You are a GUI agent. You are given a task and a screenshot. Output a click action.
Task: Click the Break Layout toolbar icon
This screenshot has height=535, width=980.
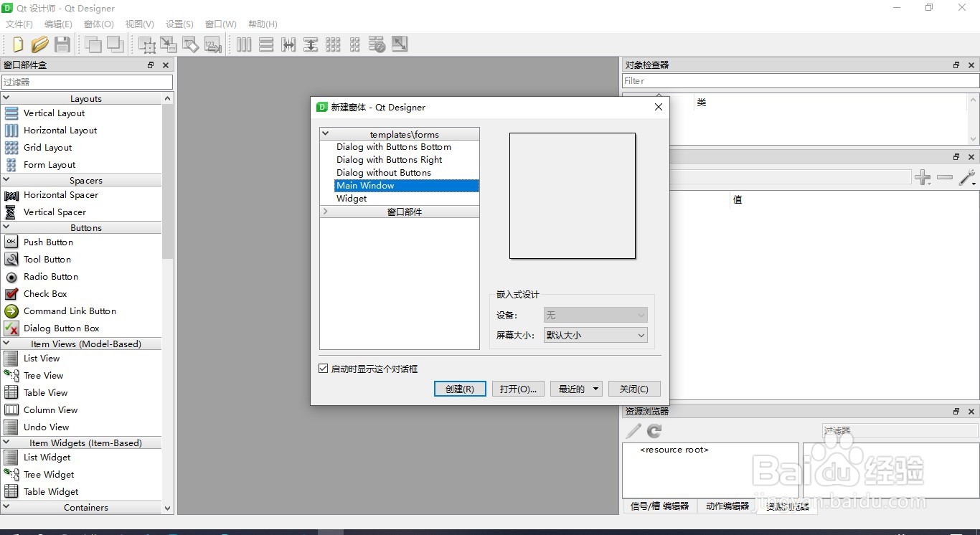point(377,44)
